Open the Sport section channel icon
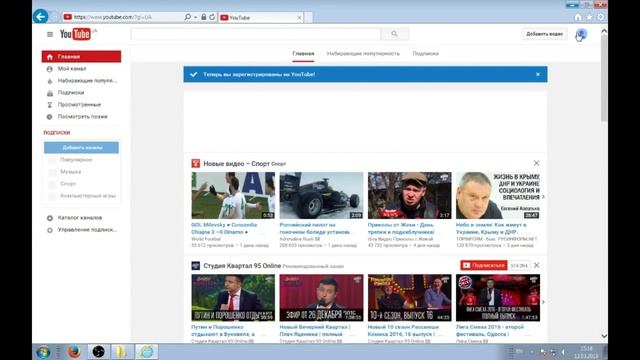 click(x=196, y=163)
